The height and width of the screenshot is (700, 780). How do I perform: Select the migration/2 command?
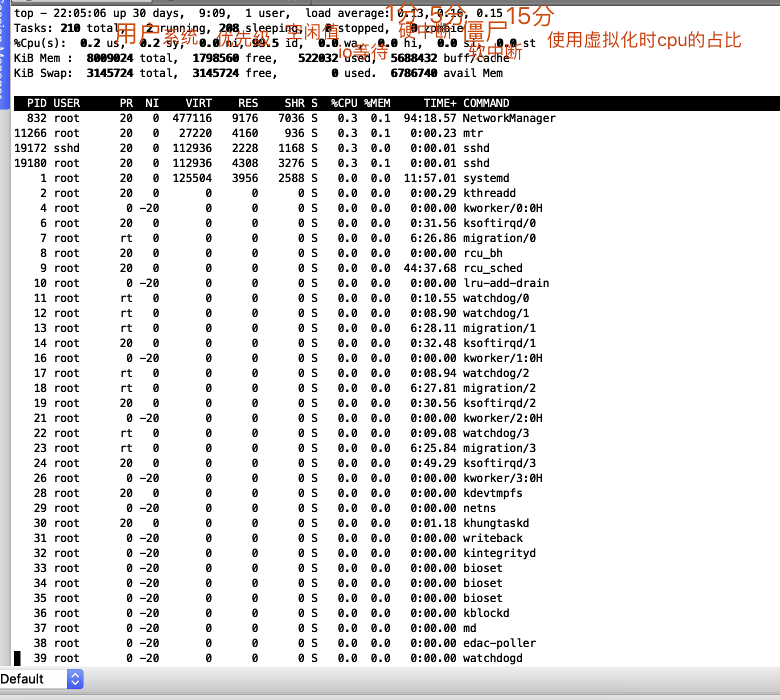pos(499,388)
